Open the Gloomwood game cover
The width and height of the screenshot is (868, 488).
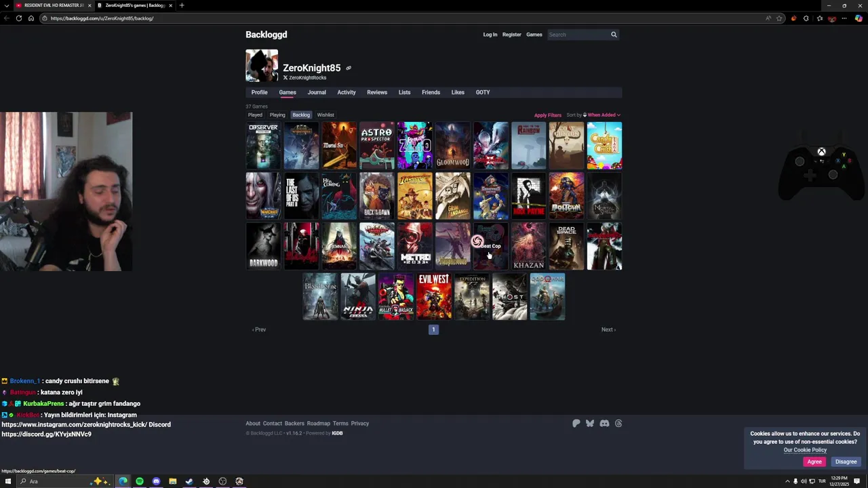(452, 146)
